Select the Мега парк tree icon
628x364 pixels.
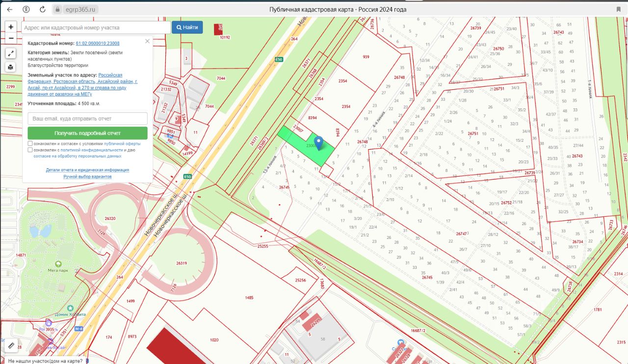click(x=58, y=264)
